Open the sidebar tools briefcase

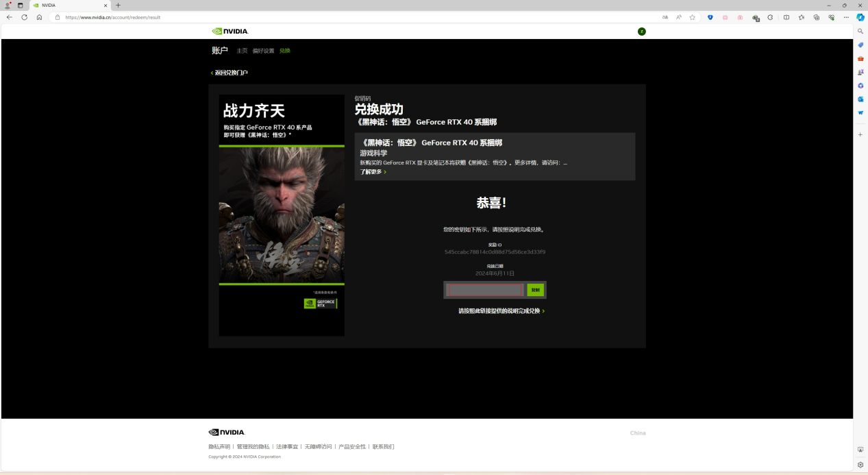[x=860, y=58]
